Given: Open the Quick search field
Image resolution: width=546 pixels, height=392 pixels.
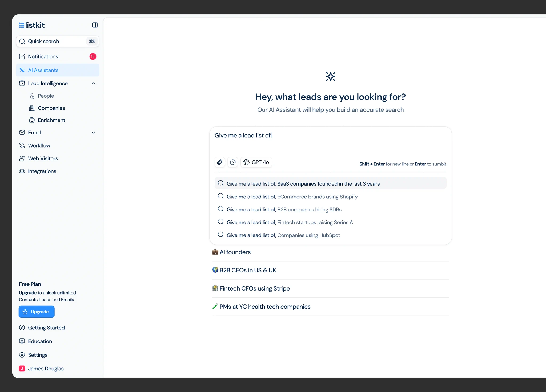Looking at the screenshot, I should (58, 41).
